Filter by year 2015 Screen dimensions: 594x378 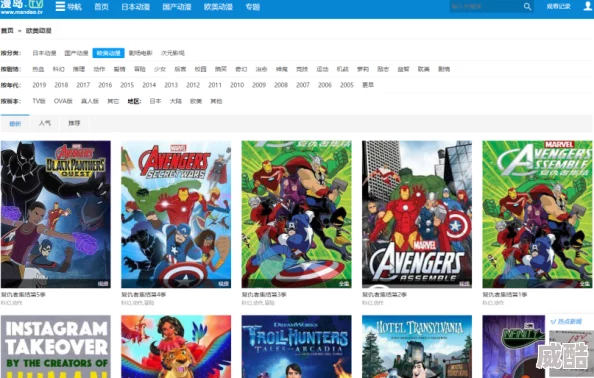[127, 85]
